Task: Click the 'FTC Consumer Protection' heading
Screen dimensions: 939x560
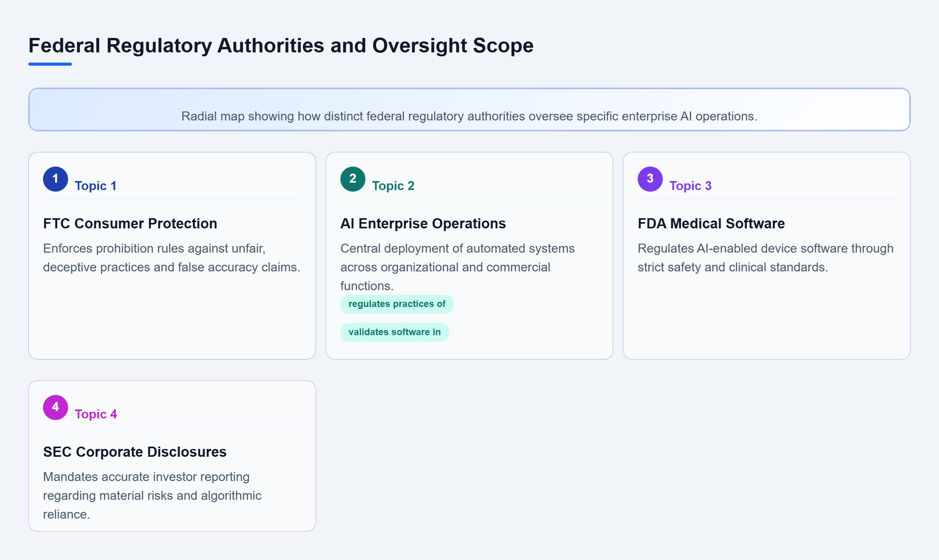Action: pos(130,224)
